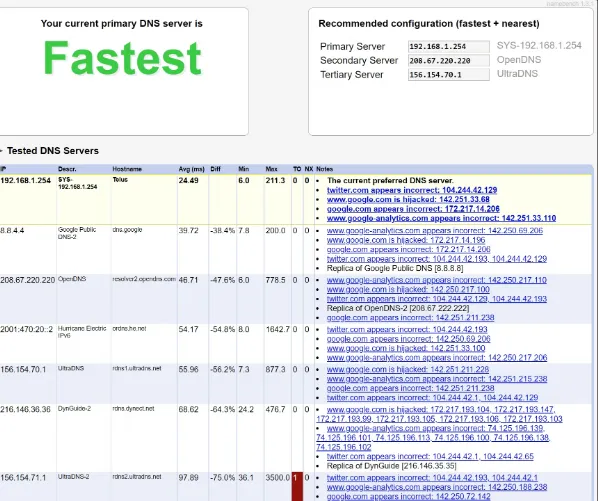Open the google.com link in the Hurricane Electric row
Image resolution: width=598 pixels, height=501 pixels.
[x=408, y=339]
